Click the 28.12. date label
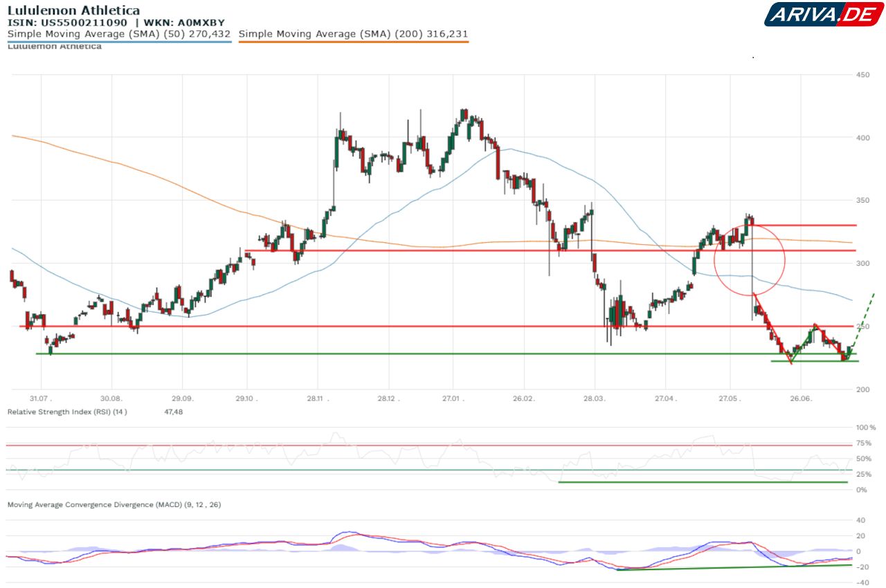Image resolution: width=886 pixels, height=588 pixels. 388,399
